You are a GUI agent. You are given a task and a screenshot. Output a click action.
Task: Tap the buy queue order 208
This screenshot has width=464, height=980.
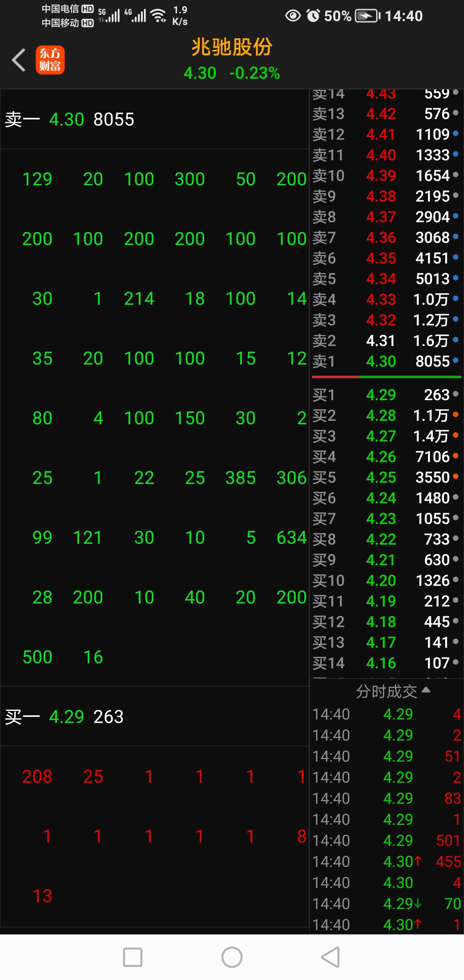[x=37, y=776]
